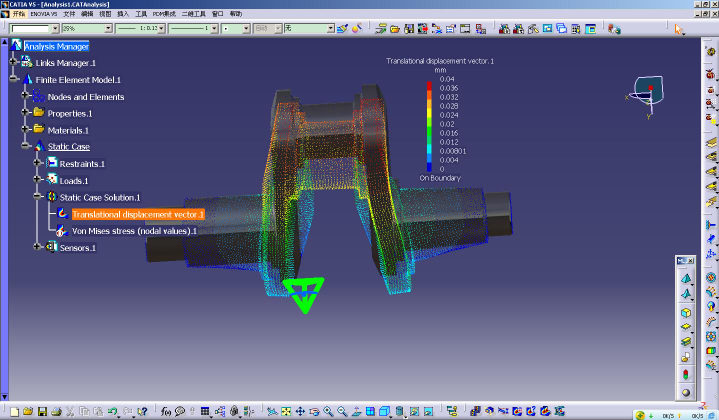This screenshot has height=420, width=719.
Task: Expand the Links Manager.1 node
Action: [x=13, y=61]
